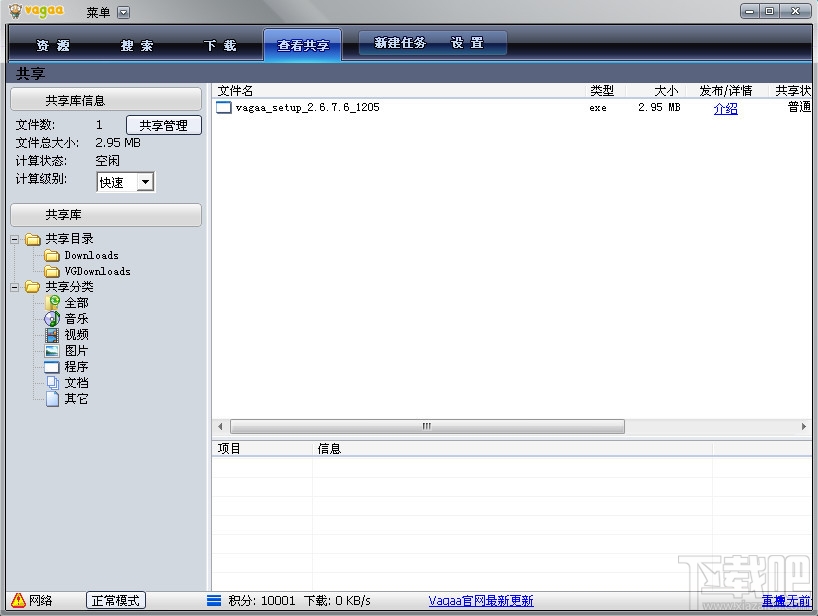818x616 pixels.
Task: Click the 其它 blank file icon
Action: coord(52,399)
